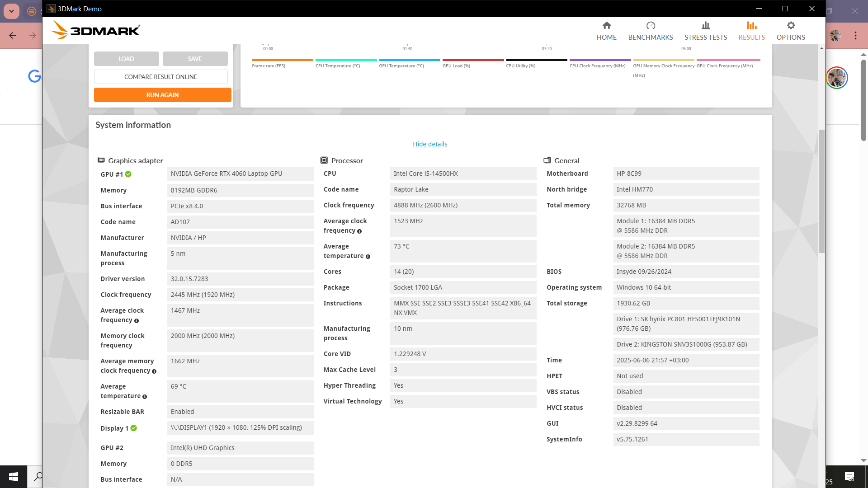Collapse system info with Hide details
This screenshot has width=868, height=488.
429,144
